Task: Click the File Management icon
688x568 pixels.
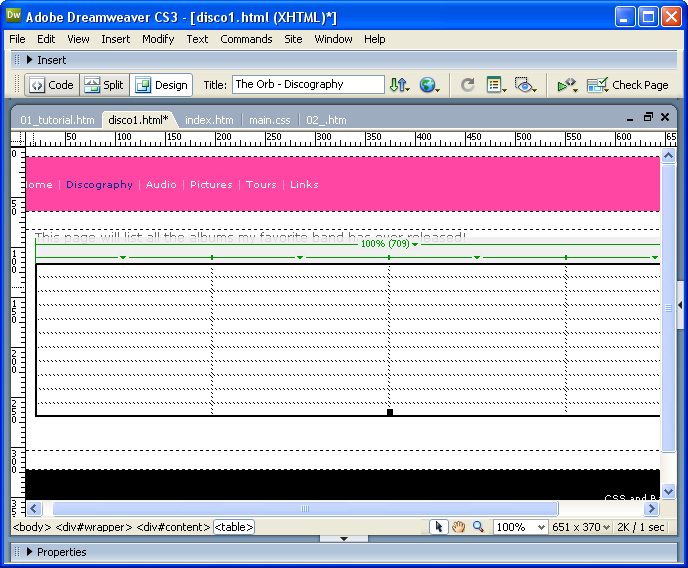Action: coord(399,85)
